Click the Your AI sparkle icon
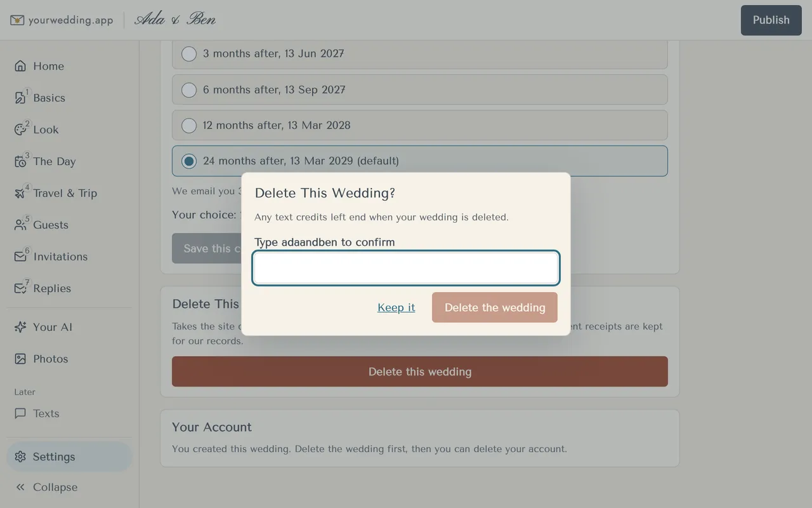This screenshot has width=812, height=508. point(20,327)
